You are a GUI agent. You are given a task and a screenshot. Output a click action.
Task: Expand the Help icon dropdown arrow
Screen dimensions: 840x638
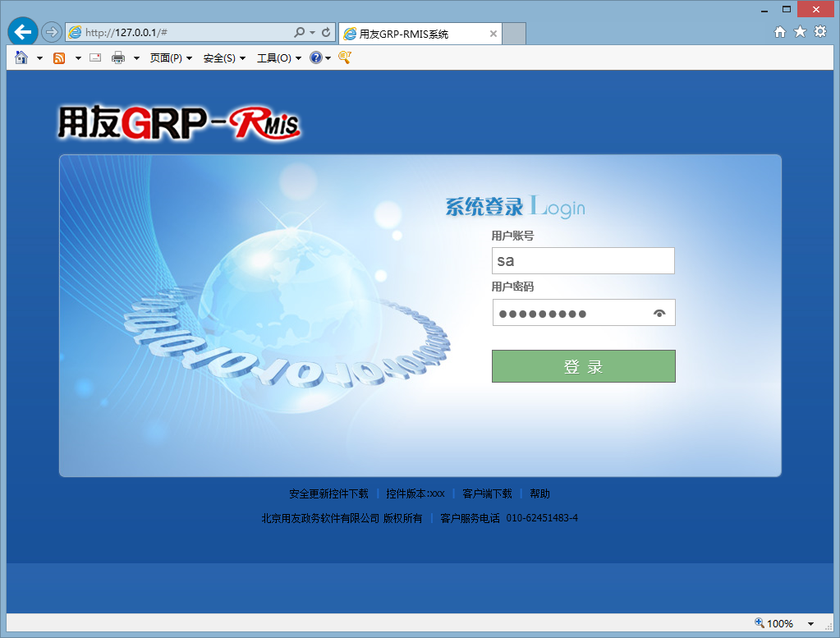[328, 57]
